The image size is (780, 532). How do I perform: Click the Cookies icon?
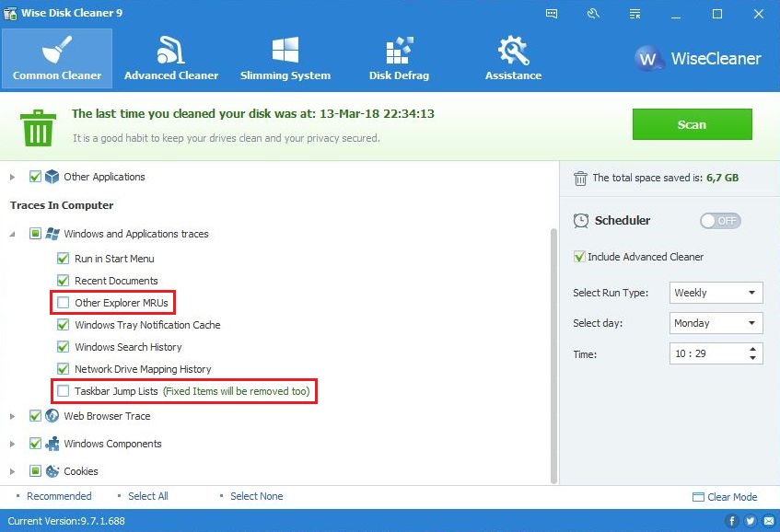tap(52, 471)
